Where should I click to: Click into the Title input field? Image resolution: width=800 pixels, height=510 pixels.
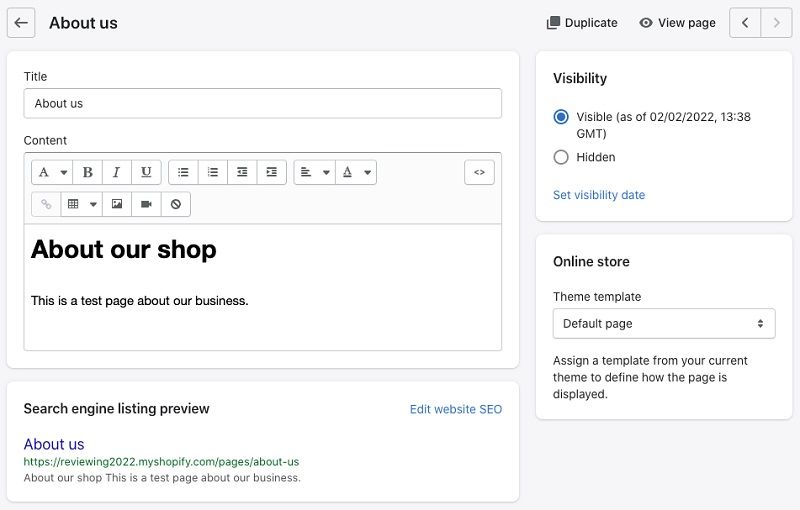(x=263, y=104)
